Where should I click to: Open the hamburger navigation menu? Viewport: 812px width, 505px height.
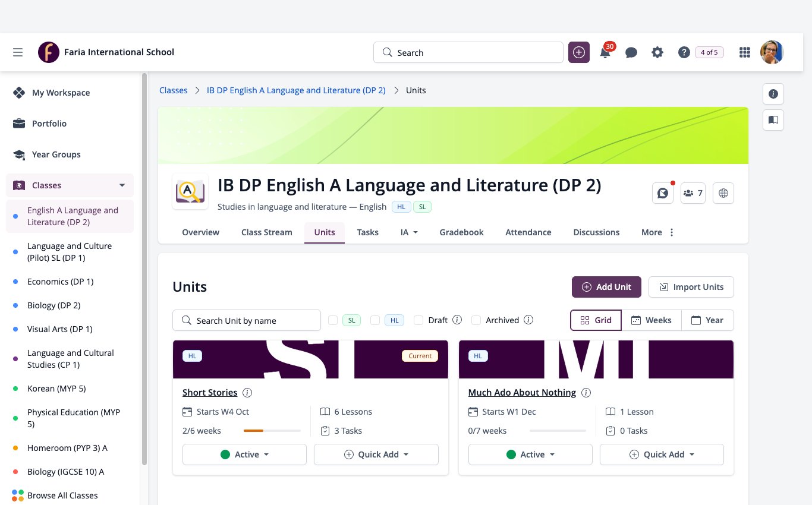tap(18, 52)
